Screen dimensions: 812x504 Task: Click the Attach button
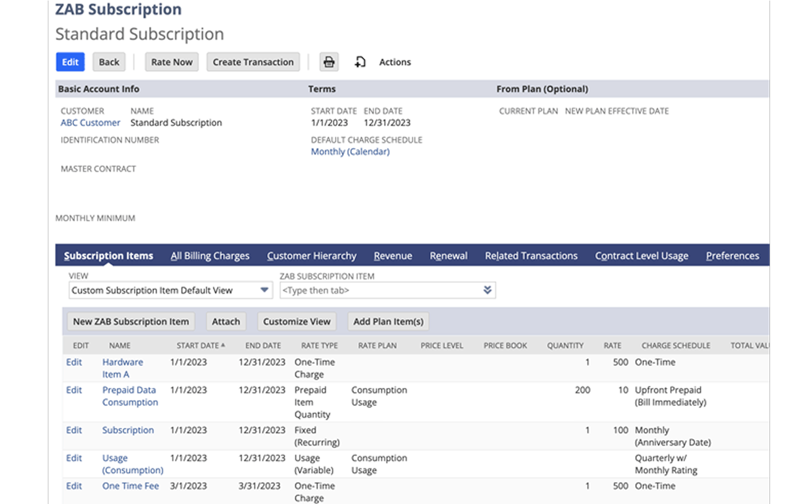click(226, 322)
